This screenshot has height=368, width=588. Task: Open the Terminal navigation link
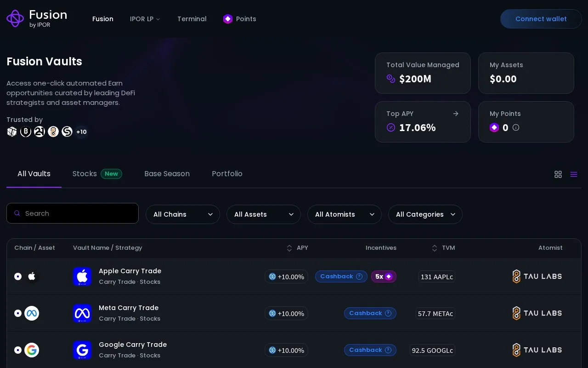[192, 19]
